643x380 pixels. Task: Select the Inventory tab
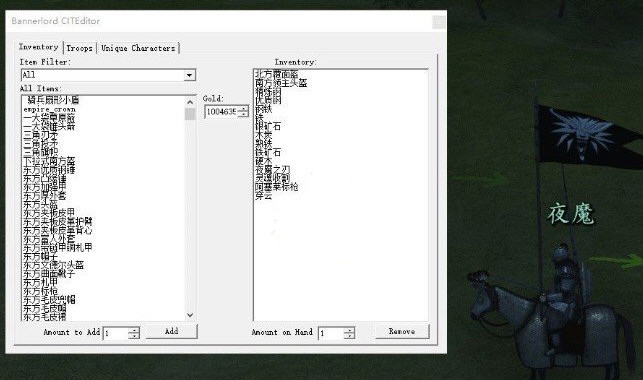coord(39,47)
